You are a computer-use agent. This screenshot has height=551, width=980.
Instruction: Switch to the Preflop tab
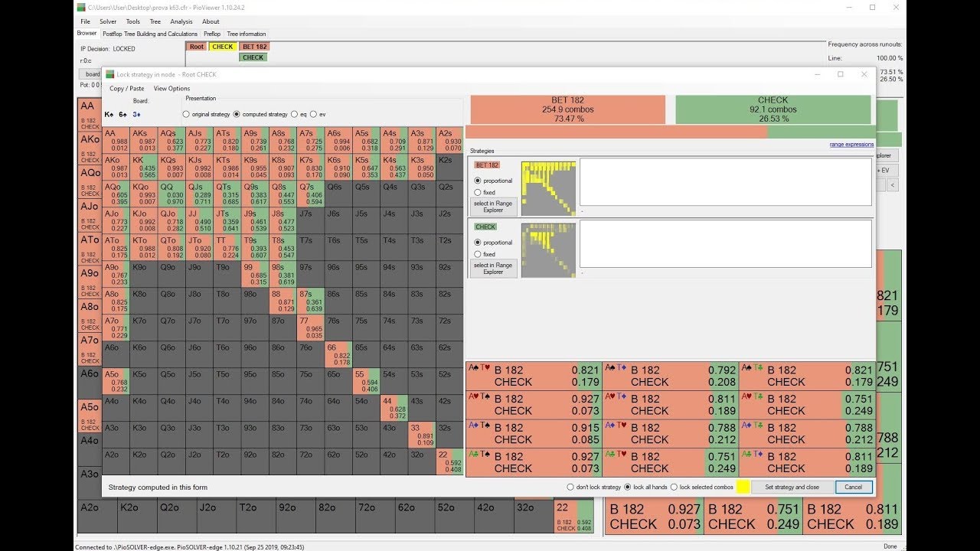[x=212, y=34]
